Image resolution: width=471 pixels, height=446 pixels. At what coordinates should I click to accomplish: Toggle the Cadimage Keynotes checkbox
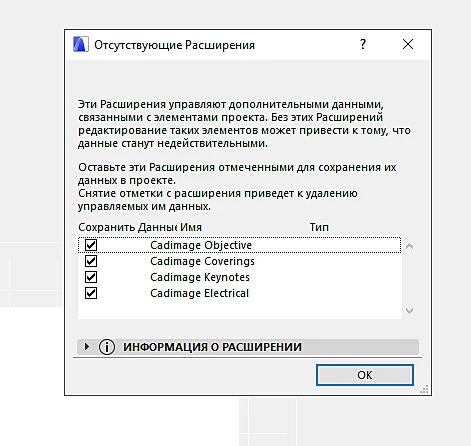91,277
